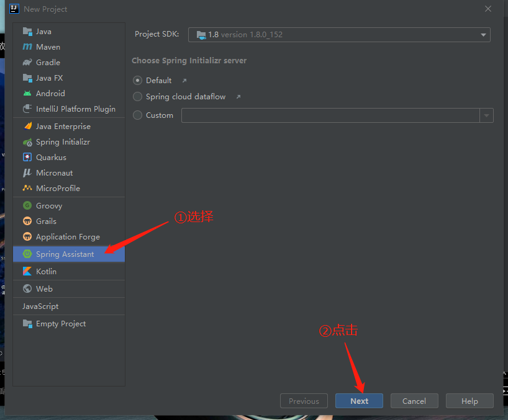
Task: Click the Java project type icon
Action: [x=27, y=32]
